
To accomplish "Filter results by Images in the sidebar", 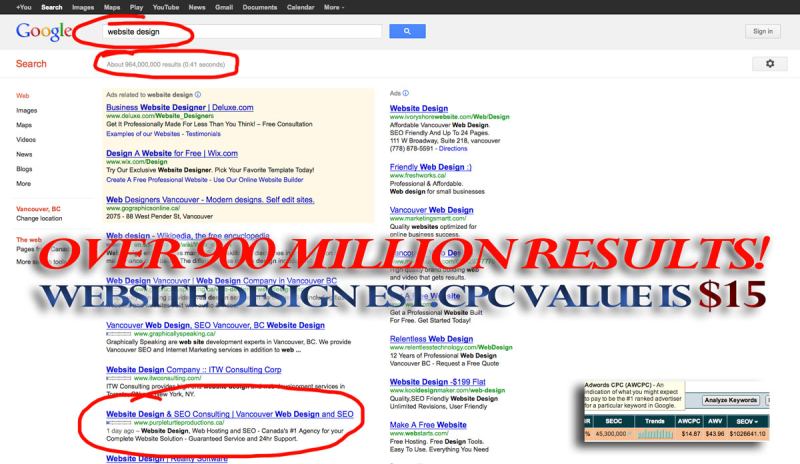I will 27,110.
